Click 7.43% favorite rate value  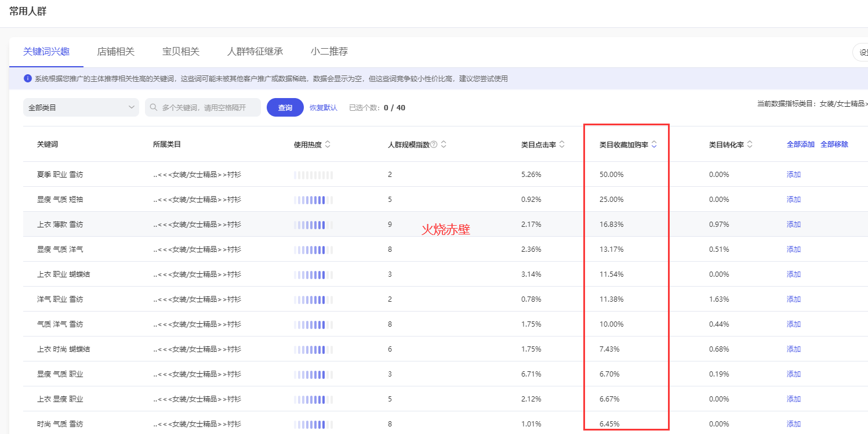click(609, 349)
